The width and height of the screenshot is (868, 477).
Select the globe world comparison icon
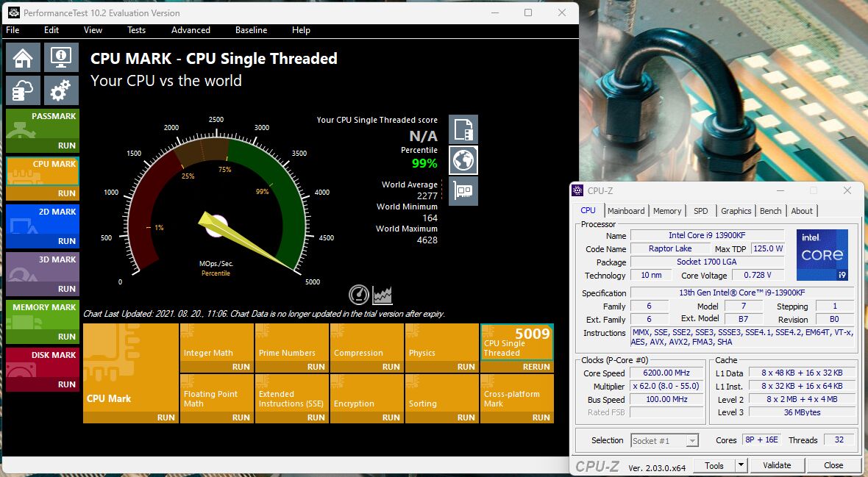463,160
